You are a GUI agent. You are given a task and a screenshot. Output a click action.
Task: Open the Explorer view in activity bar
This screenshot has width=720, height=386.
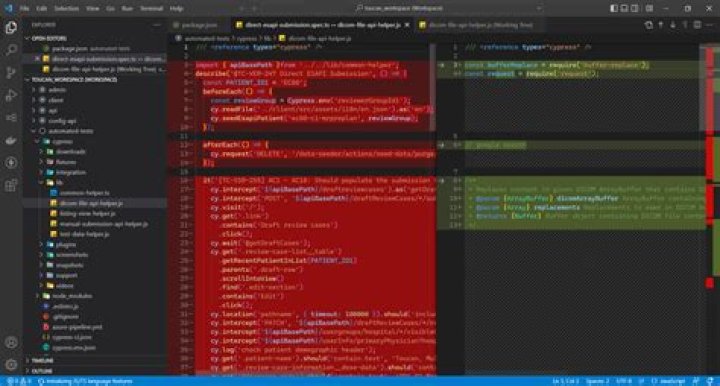11,28
